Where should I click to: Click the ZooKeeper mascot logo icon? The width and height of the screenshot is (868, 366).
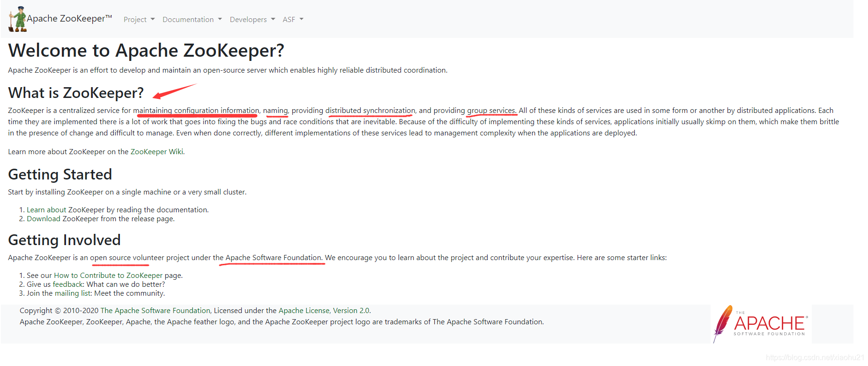(x=18, y=19)
